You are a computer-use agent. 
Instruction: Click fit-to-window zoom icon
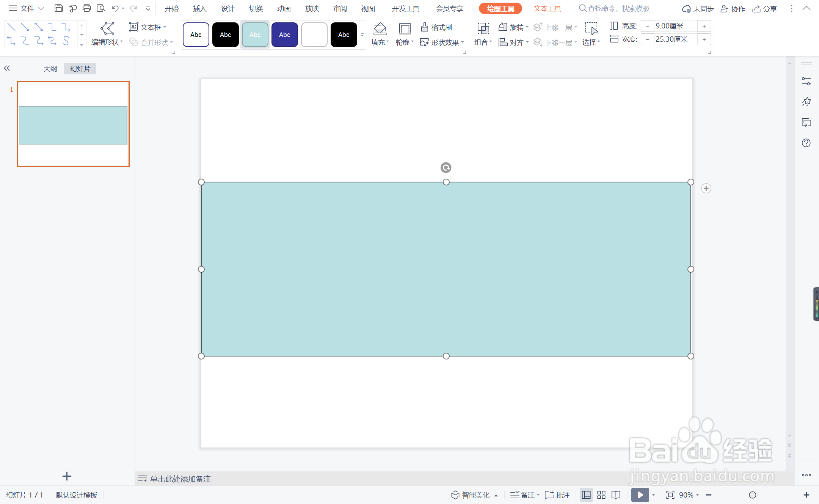click(670, 495)
